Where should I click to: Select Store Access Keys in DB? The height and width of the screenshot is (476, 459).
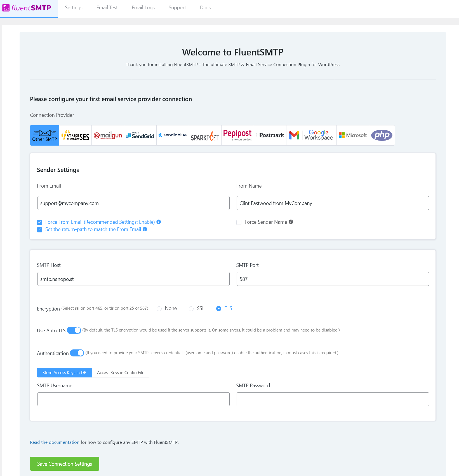[x=64, y=372]
